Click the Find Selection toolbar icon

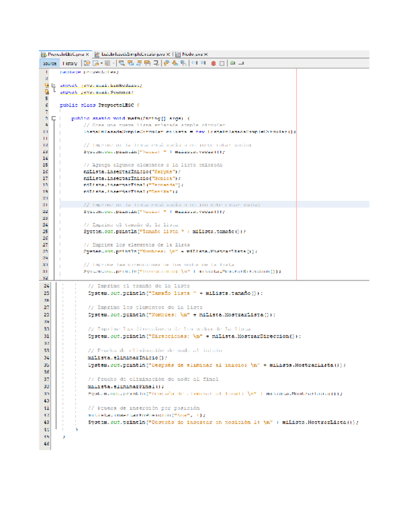pyautogui.click(x=122, y=63)
